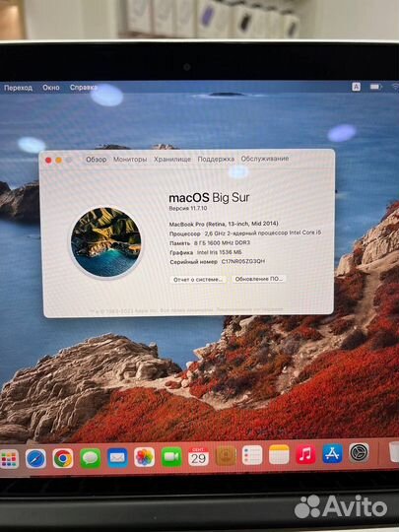
Task: Click the Память 8 ГБ line
Action: (209, 243)
